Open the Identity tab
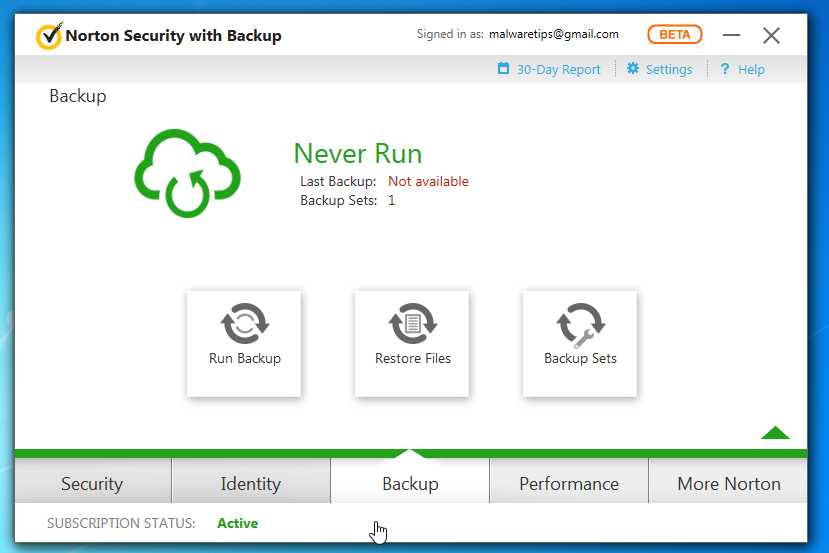The height and width of the screenshot is (553, 829). [250, 484]
